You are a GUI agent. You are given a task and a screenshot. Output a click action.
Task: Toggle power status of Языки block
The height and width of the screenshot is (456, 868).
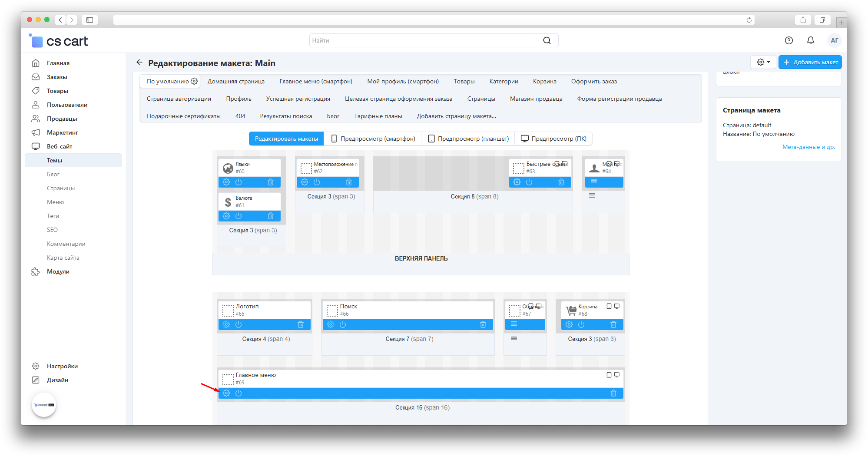(x=239, y=182)
